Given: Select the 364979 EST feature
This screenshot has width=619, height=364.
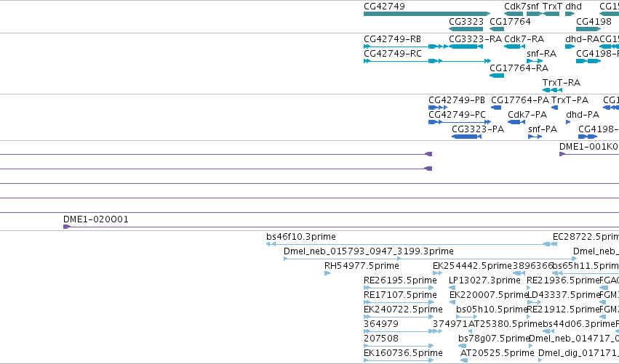Looking at the screenshot, I should click(x=399, y=331).
